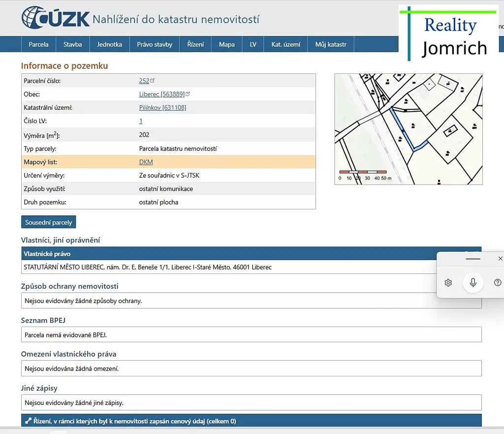The width and height of the screenshot is (504, 434).
Task: Grab the voice widget drag handle bar
Action: pos(472,258)
